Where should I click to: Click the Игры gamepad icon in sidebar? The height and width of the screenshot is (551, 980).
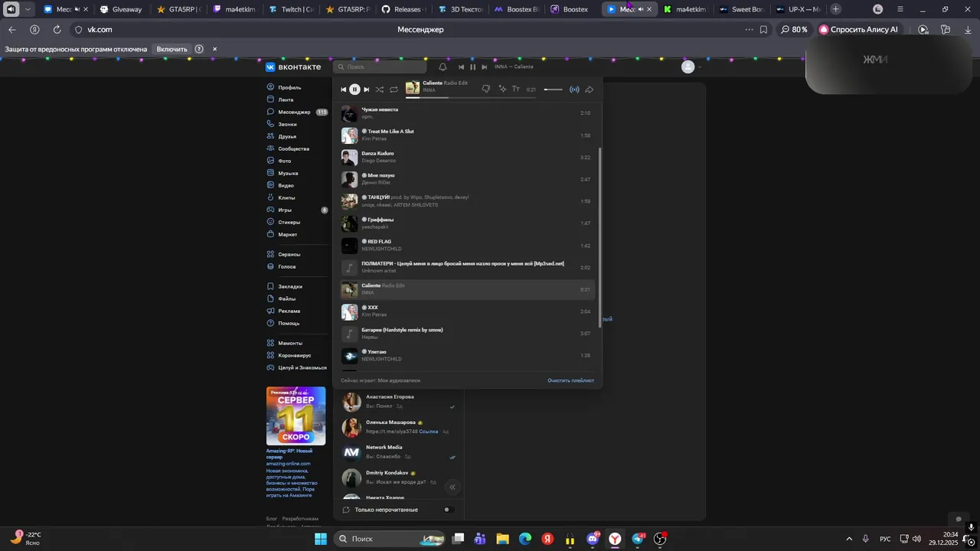tap(270, 210)
